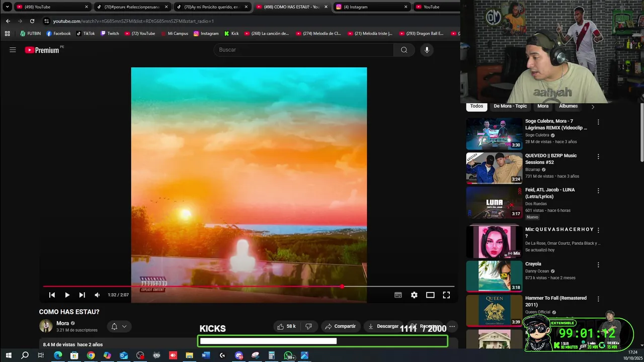Click the site information icon in address bar
Image resolution: width=644 pixels, height=362 pixels.
(x=46, y=21)
